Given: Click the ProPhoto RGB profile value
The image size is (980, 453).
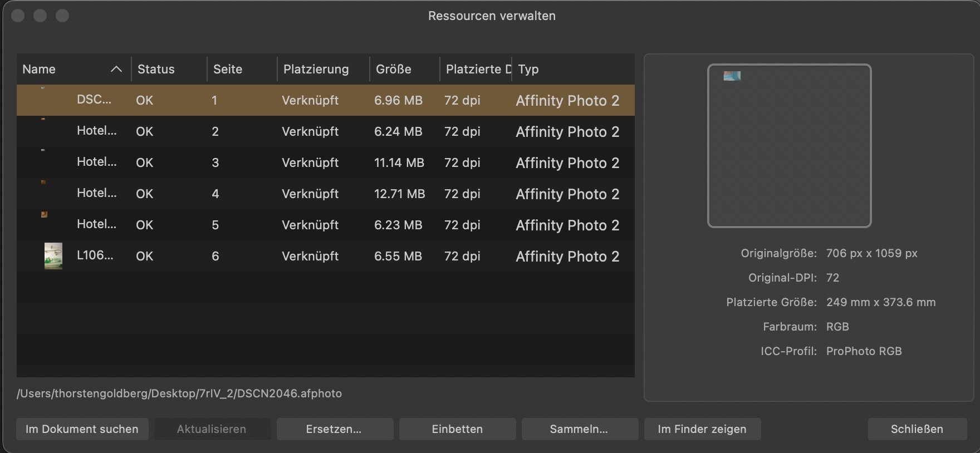Looking at the screenshot, I should (x=864, y=351).
